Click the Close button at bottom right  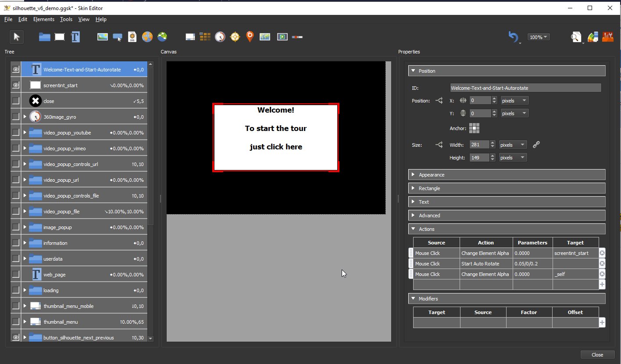pyautogui.click(x=597, y=355)
